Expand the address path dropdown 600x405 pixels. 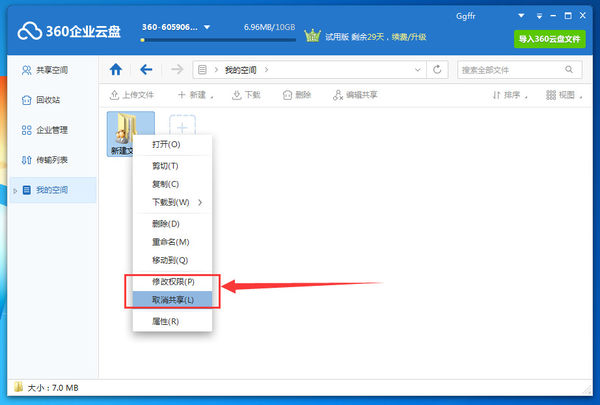[417, 70]
